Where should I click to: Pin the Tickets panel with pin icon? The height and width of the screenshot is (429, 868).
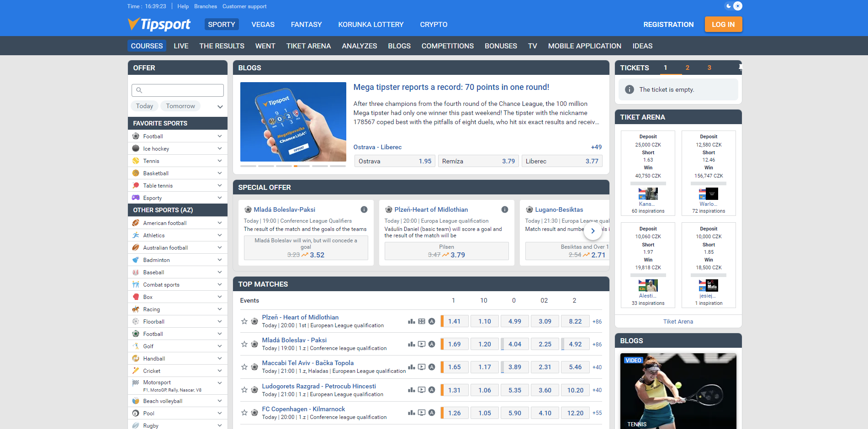point(740,68)
